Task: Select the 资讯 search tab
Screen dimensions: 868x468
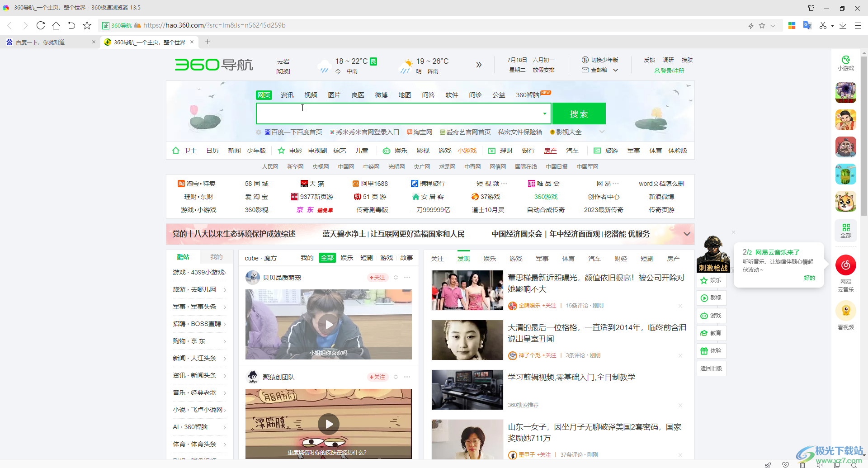Action: (287, 95)
